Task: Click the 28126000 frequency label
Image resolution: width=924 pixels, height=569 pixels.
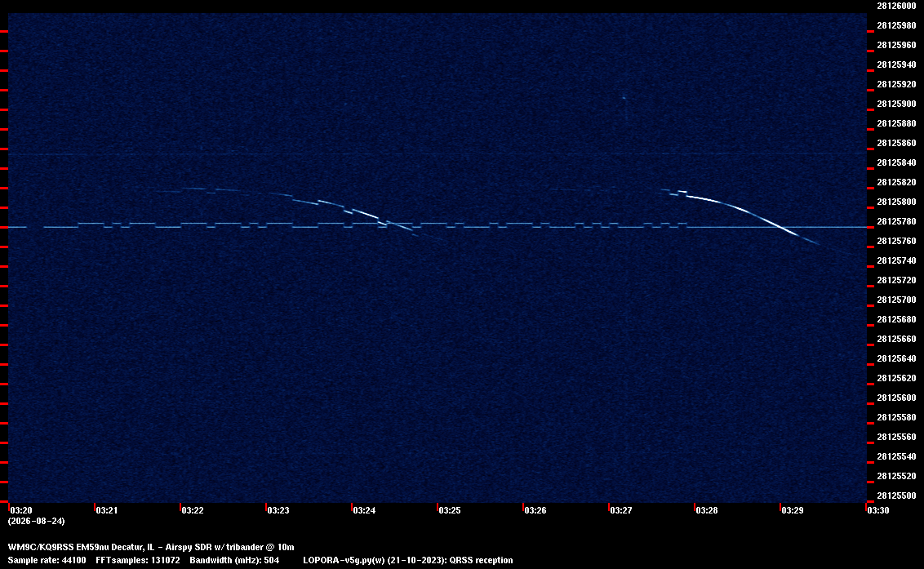Action: (x=896, y=6)
